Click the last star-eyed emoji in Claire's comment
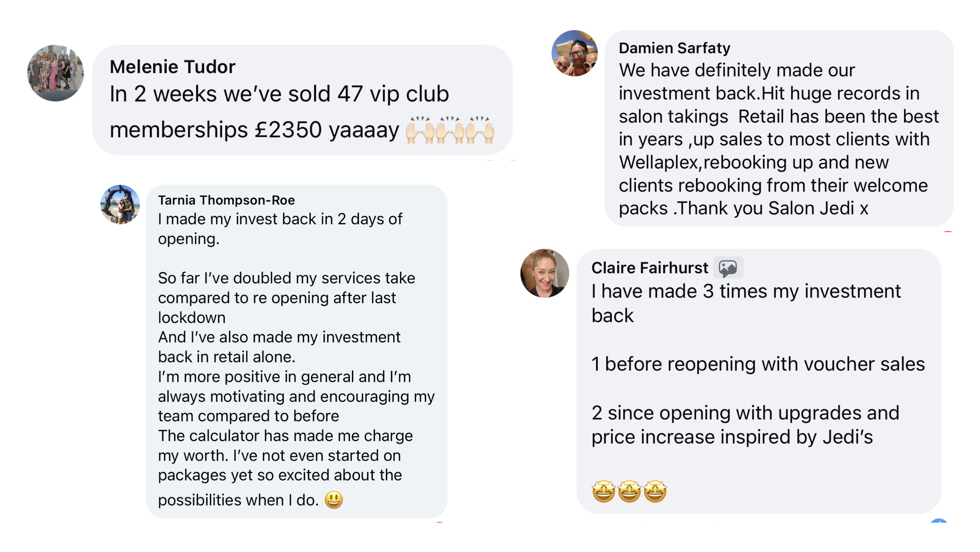980x552 pixels. pos(655,491)
